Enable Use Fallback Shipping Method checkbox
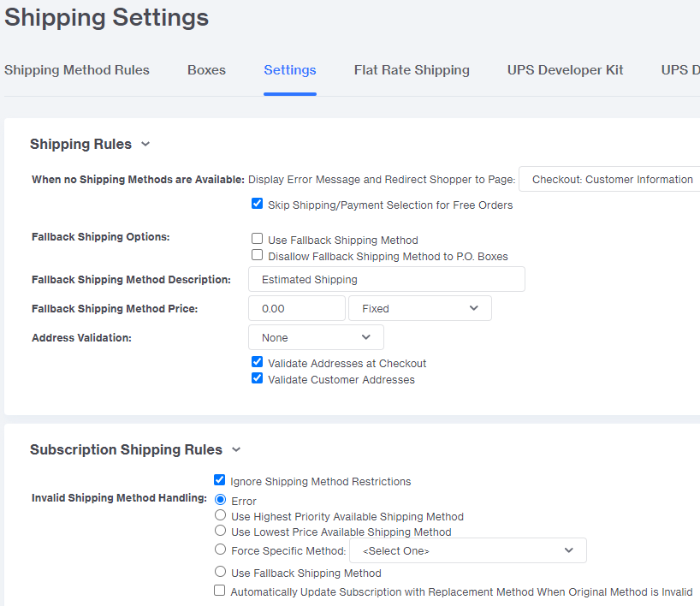The image size is (700, 606). point(257,239)
